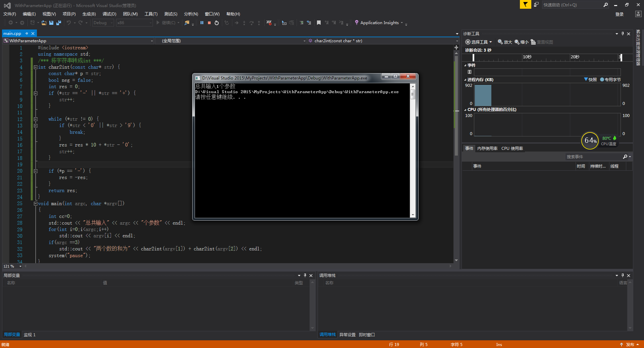Image resolution: width=644 pixels, height=348 pixels.
Task: Click the 登录 sign-in button
Action: (620, 14)
